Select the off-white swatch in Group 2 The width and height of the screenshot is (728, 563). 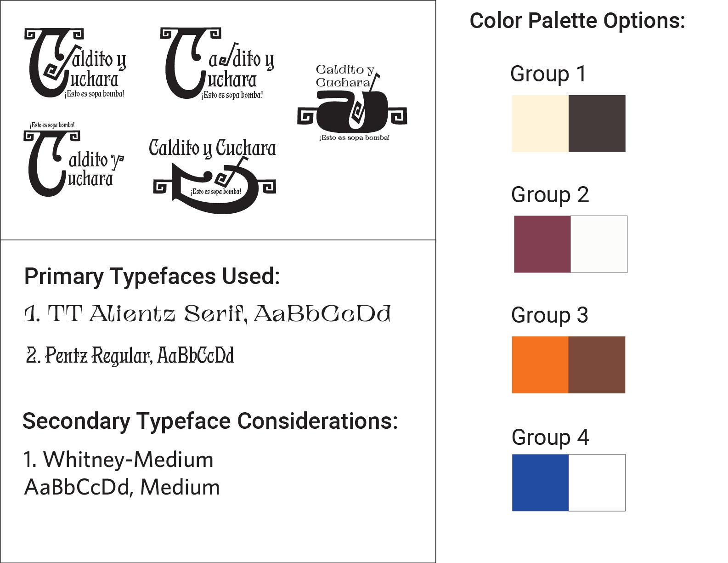coord(599,244)
